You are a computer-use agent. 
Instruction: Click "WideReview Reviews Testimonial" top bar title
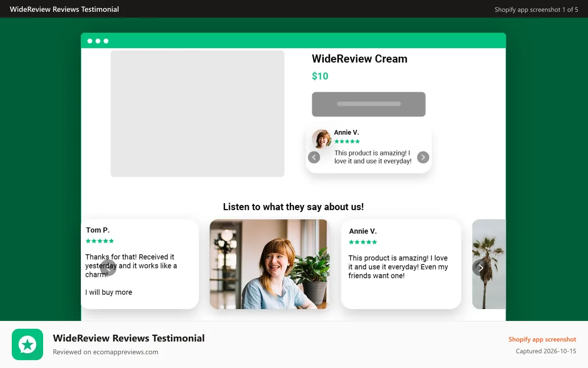pos(64,9)
